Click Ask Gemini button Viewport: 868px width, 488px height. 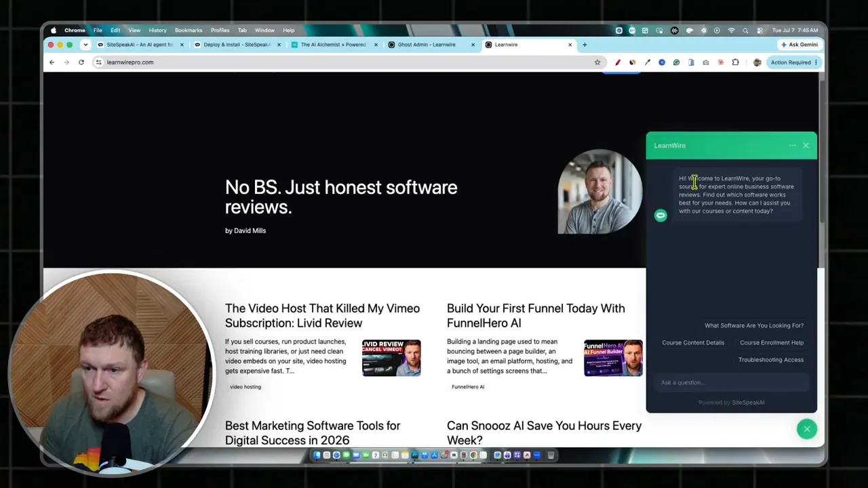coord(800,45)
